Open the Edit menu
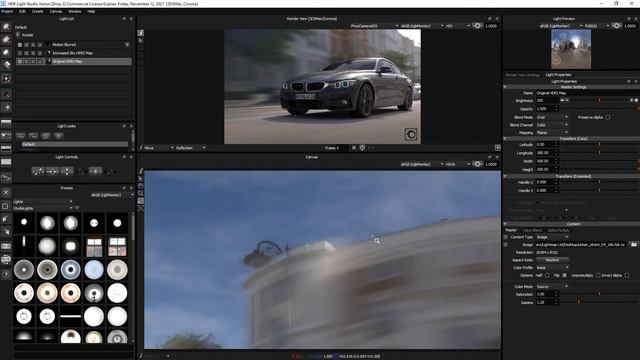The height and width of the screenshot is (360, 640). (x=22, y=11)
